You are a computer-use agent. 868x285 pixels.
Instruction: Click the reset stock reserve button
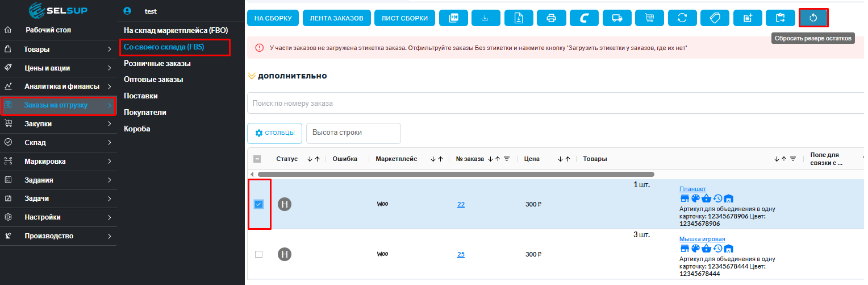(813, 18)
